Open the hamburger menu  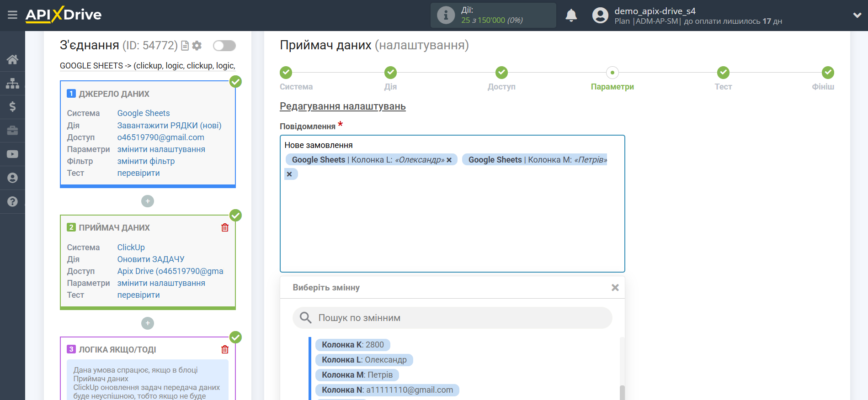(12, 15)
